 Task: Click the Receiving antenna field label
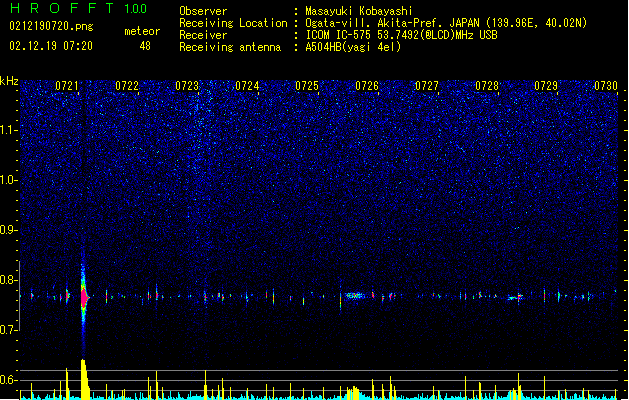point(230,47)
